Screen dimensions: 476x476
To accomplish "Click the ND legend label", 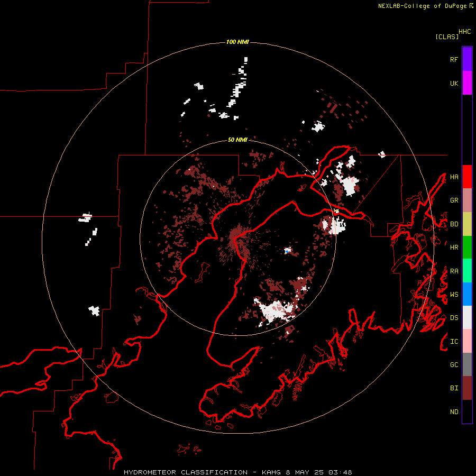I will pos(454,412).
